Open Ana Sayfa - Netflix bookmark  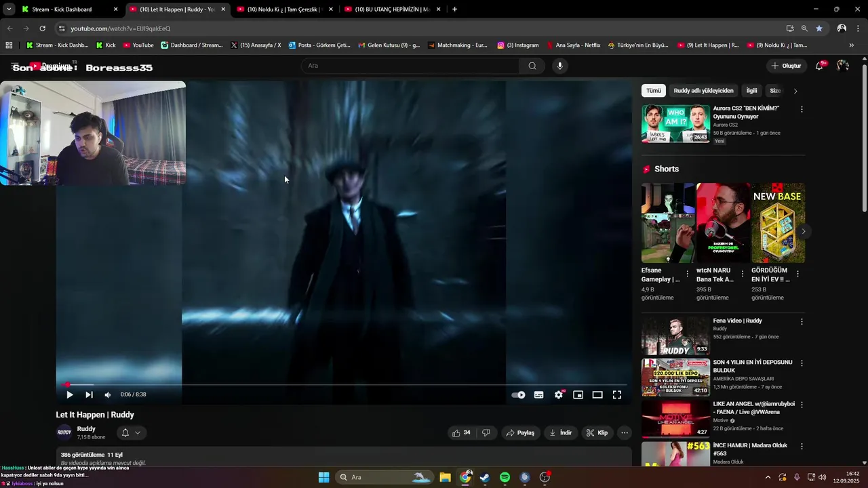pyautogui.click(x=573, y=45)
